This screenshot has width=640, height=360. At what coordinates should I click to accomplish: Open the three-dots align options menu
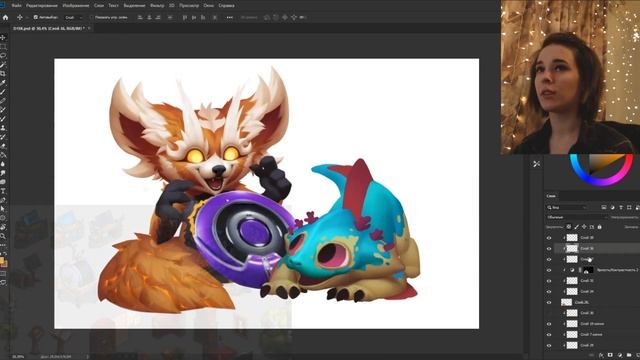(x=230, y=18)
